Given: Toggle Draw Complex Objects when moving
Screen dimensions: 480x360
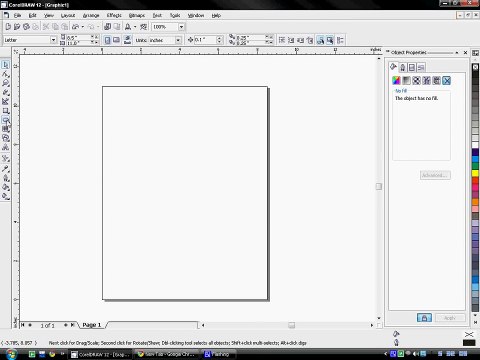Looking at the screenshot, I should click(320, 40).
